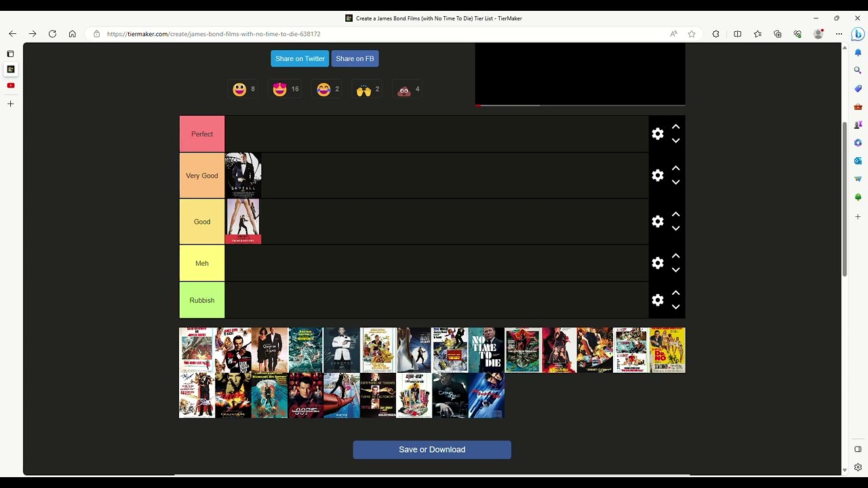Image resolution: width=868 pixels, height=488 pixels.
Task: Pick the No Time To Die poster
Action: (x=486, y=350)
